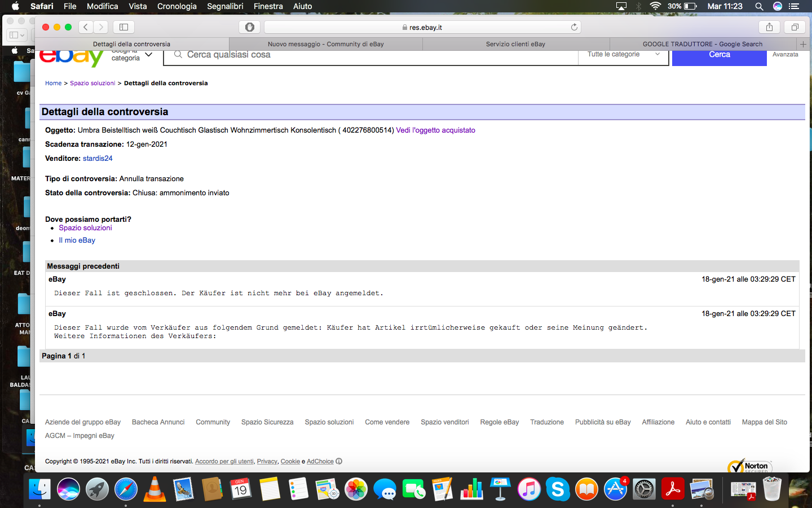Viewport: 812px width, 508px height.
Task: Open Adobe Acrobat in Dock
Action: tap(673, 489)
